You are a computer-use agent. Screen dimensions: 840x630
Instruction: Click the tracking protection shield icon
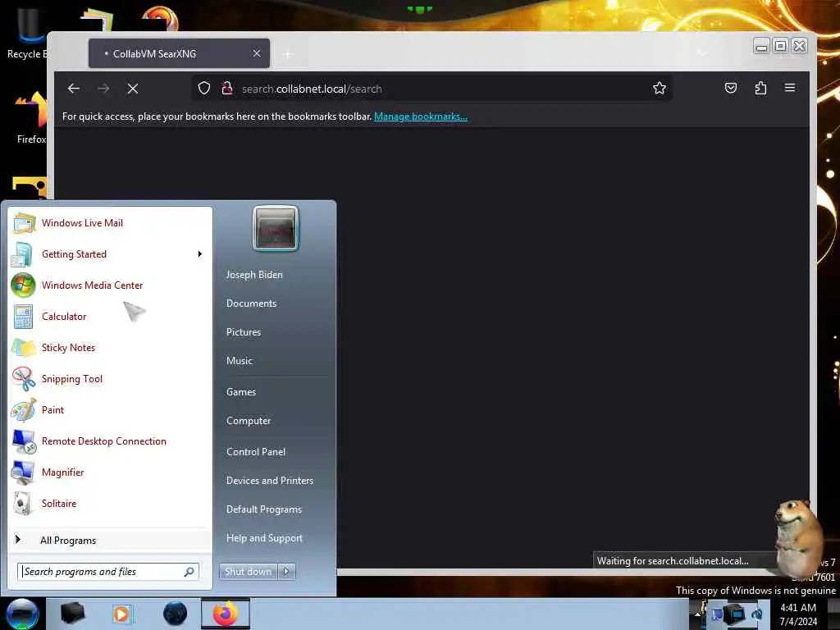204,88
